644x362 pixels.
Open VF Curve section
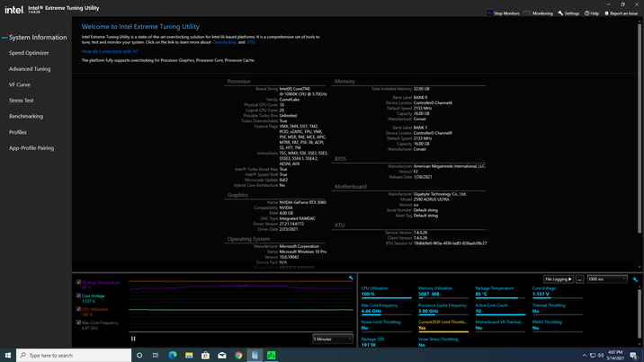(20, 84)
